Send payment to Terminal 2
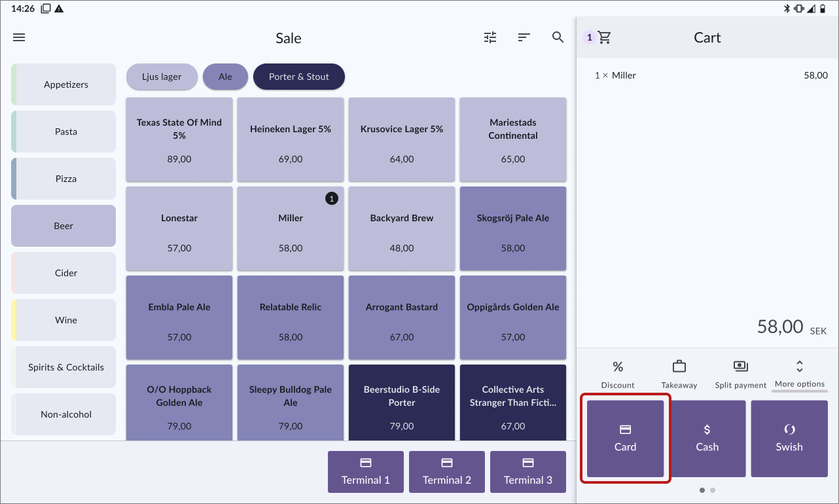The width and height of the screenshot is (839, 504). coord(447,472)
